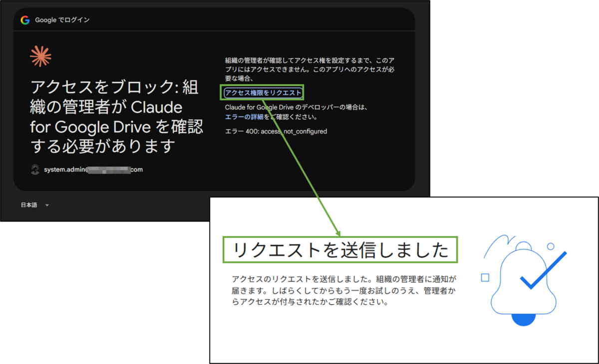Viewport: 599px width, 364px height.
Task: Click the 'Google でログイン' header text
Action: [62, 20]
